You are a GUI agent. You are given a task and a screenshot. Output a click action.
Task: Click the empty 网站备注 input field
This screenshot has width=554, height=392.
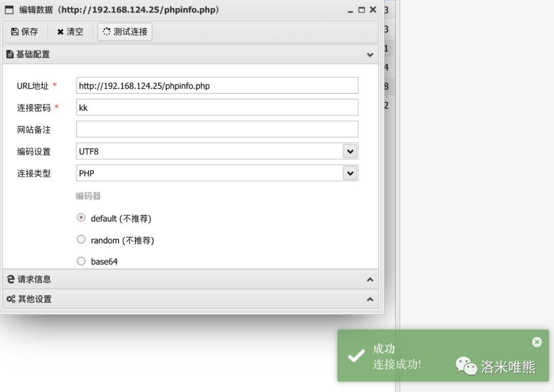pyautogui.click(x=217, y=129)
